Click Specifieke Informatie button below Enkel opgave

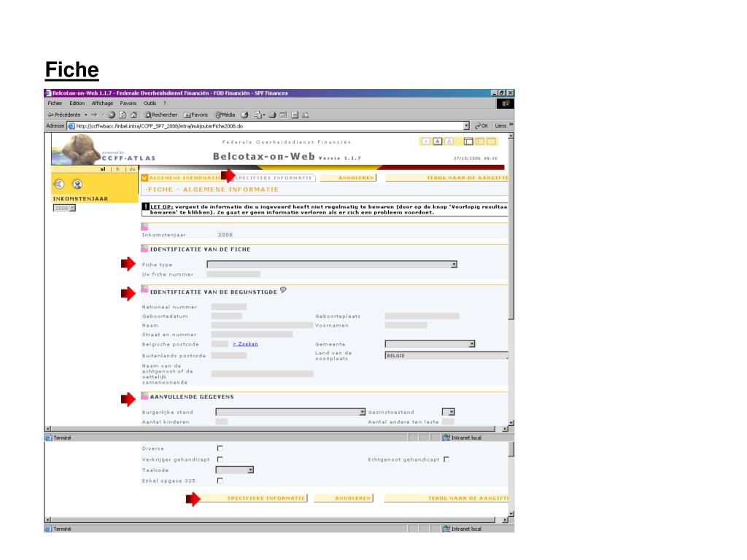(255, 498)
